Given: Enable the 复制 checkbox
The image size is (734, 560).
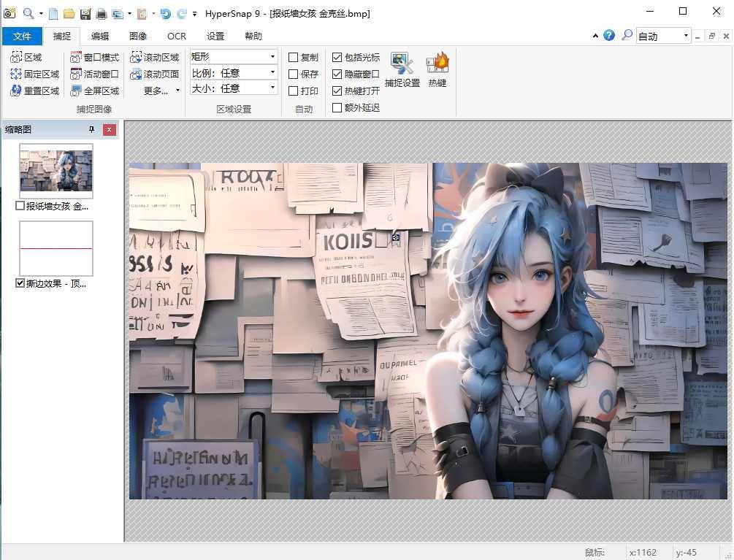Looking at the screenshot, I should pyautogui.click(x=293, y=57).
